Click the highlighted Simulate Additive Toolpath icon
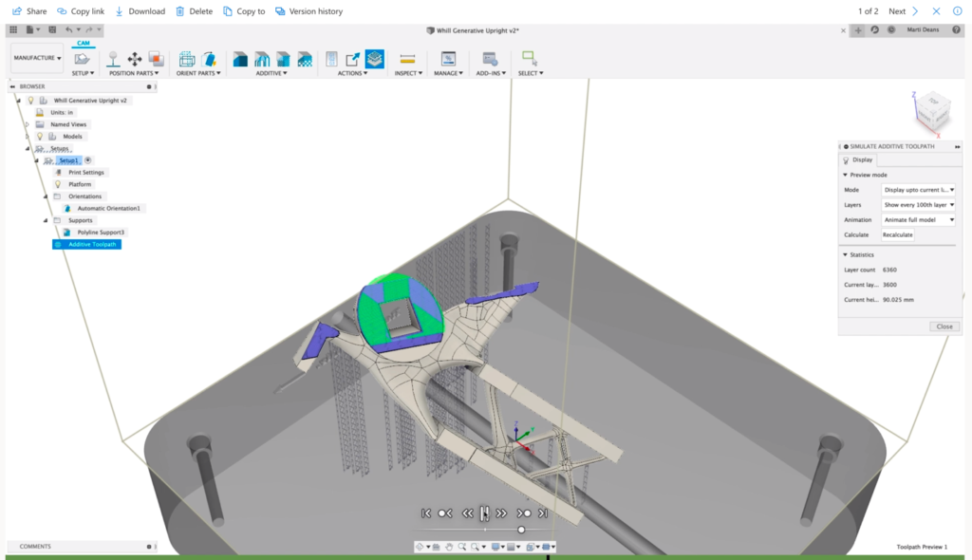Screen dimensions: 972x560 [374, 59]
